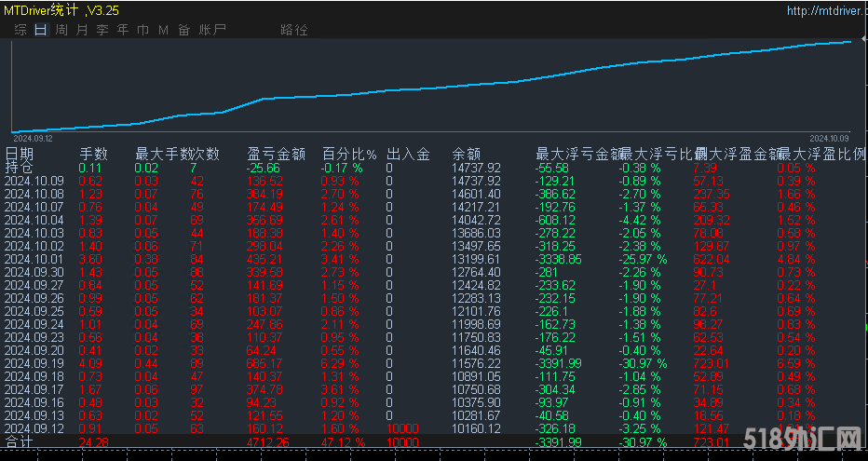Select the 2024.09.26 date row
Screen dimensions: 868x461
pos(34,298)
